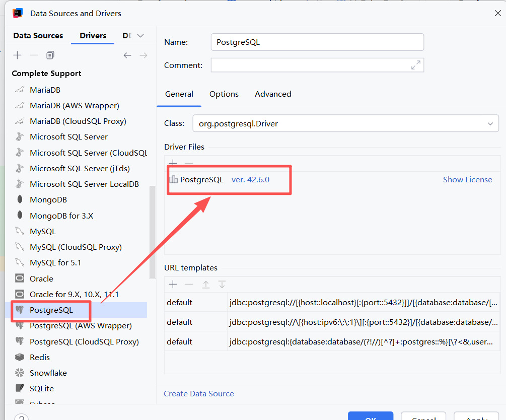
Task: Select first jdbc:postgresql localhost URL template
Action: 332,303
